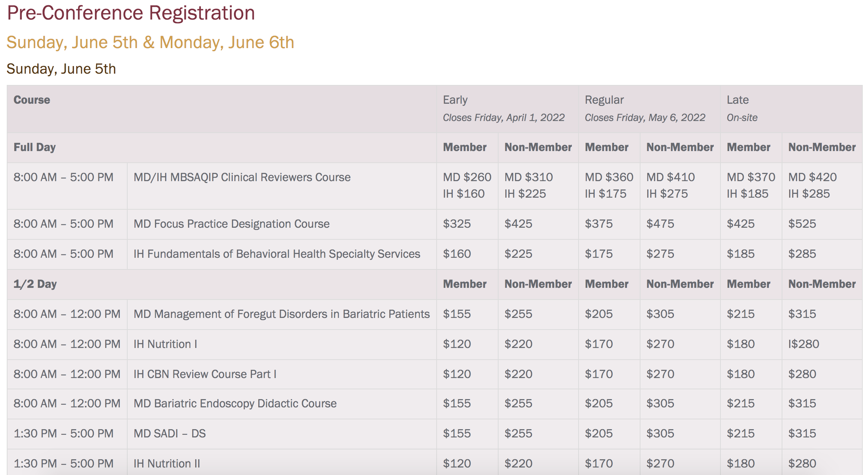Click 8:00 AM – 12:00 PM time for IH CBN Review

pos(67,374)
